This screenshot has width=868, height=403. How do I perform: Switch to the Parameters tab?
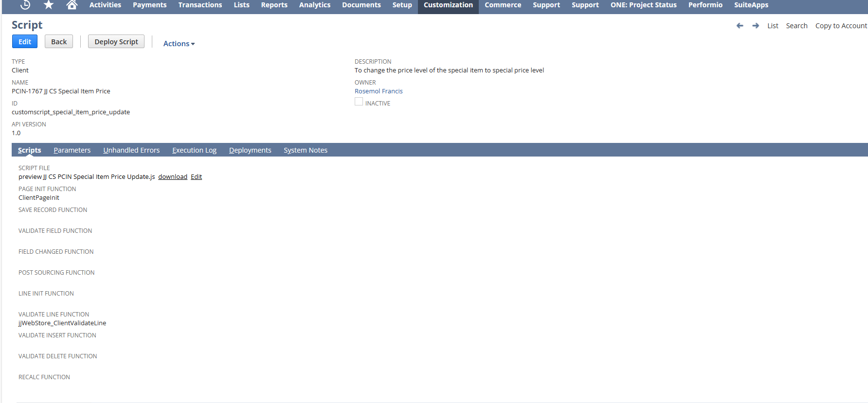[x=72, y=150]
